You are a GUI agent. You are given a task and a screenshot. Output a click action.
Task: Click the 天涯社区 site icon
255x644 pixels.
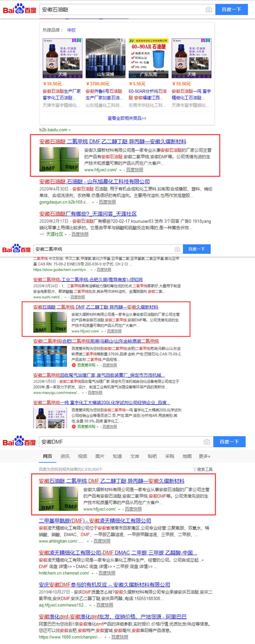pos(42,234)
